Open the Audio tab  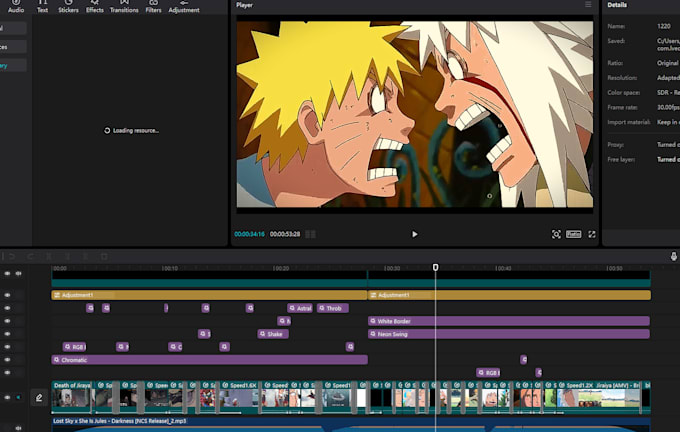pos(16,7)
